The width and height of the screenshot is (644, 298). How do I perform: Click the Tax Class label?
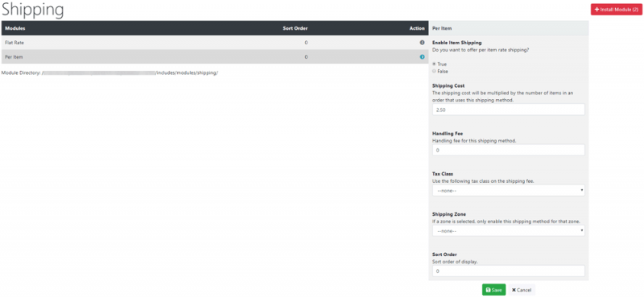click(x=443, y=174)
